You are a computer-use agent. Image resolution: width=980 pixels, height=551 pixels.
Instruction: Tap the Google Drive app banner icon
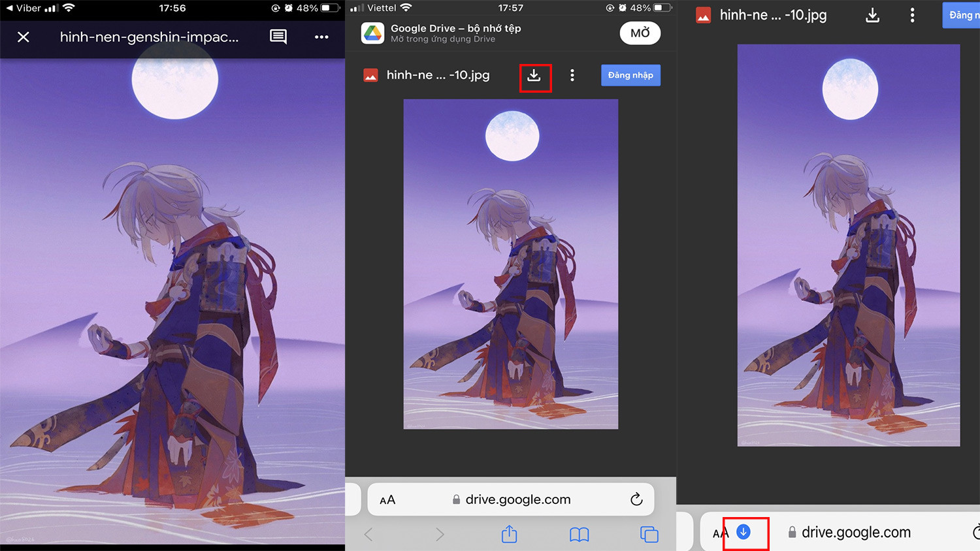tap(373, 33)
